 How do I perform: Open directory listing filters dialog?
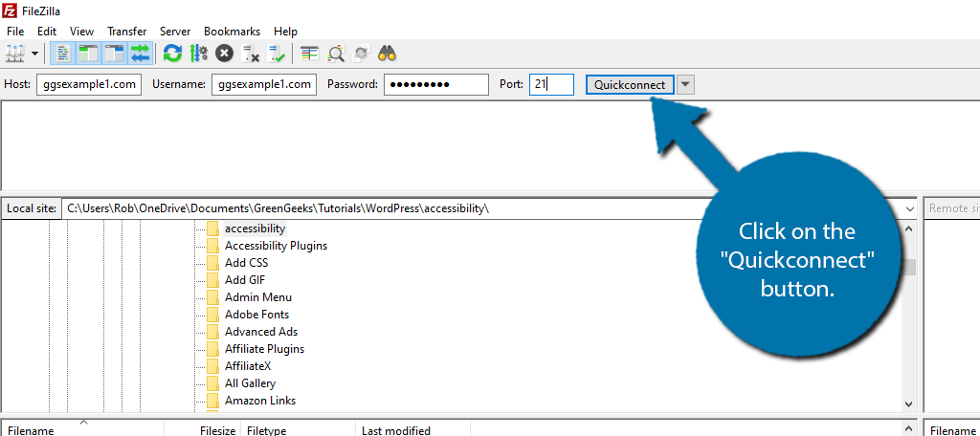309,54
